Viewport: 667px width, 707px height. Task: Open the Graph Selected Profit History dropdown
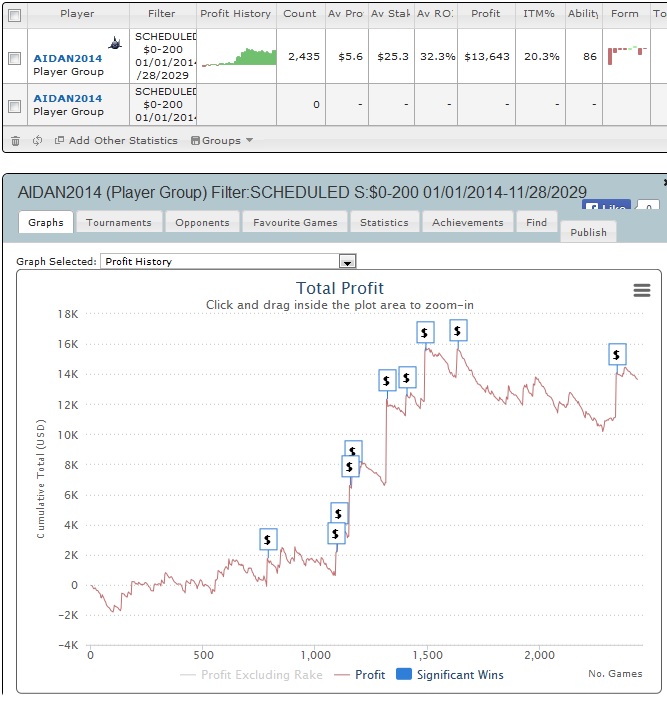pos(228,262)
